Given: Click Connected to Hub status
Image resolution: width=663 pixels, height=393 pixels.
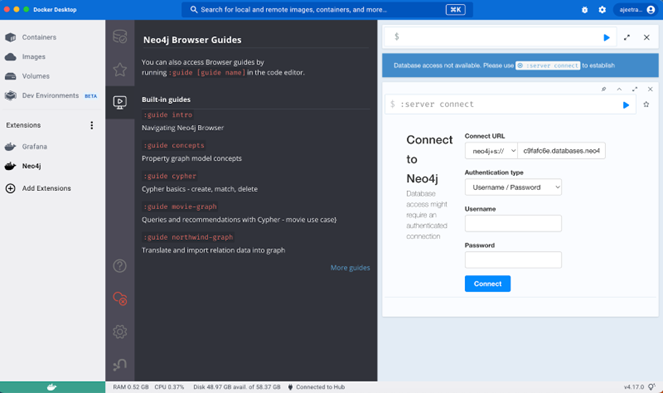Looking at the screenshot, I should (x=316, y=387).
